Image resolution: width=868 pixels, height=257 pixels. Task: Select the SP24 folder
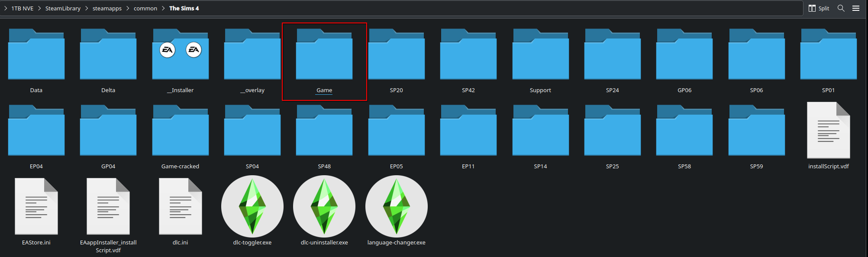click(612, 54)
